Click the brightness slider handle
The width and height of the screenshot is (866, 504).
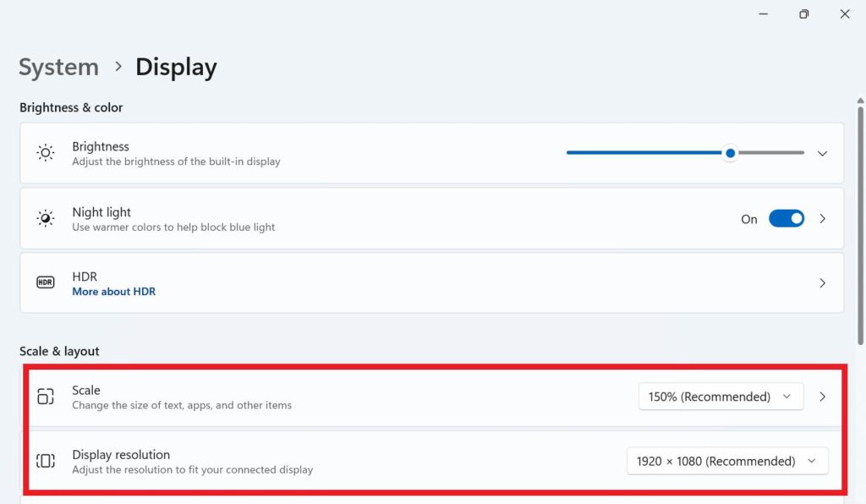730,153
